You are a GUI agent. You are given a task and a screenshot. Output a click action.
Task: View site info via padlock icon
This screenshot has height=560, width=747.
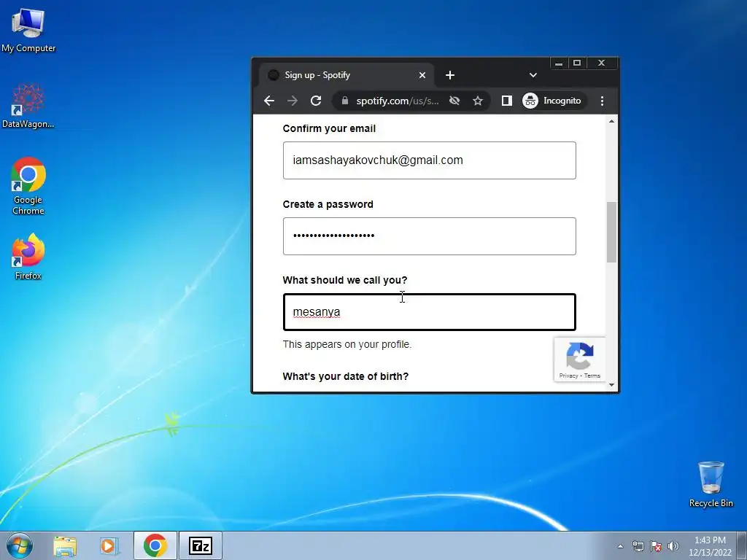click(x=345, y=101)
